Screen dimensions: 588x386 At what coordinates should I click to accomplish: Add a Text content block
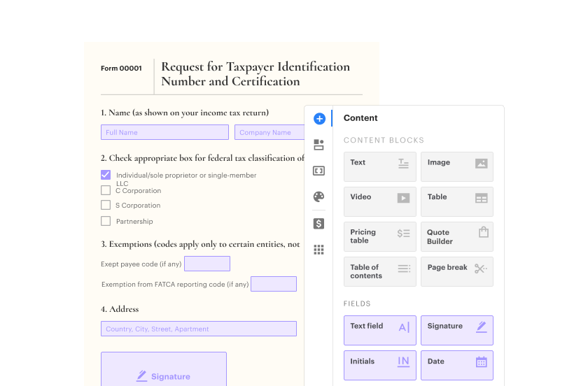(x=380, y=166)
